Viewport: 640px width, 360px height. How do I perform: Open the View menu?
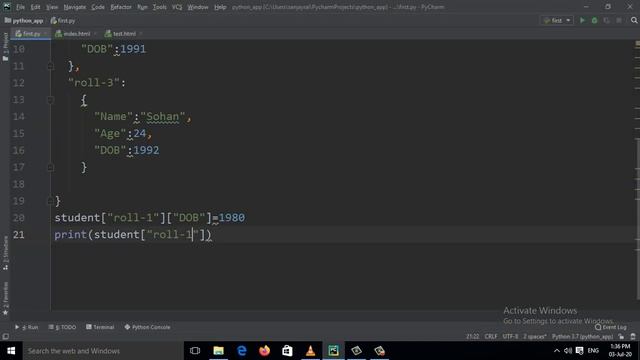pyautogui.click(x=52, y=7)
